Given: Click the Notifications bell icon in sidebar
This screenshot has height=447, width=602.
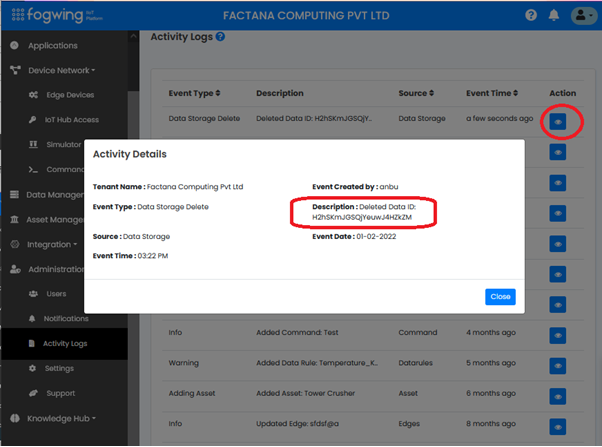Looking at the screenshot, I should 32,318.
